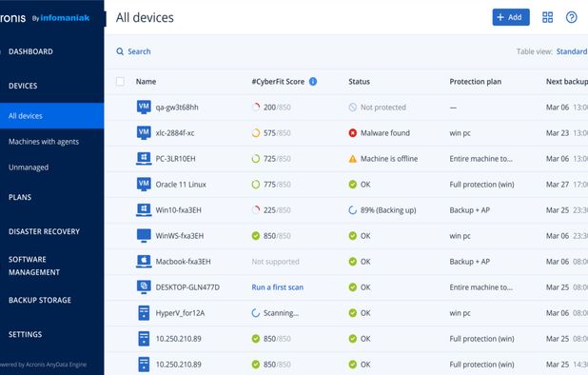The width and height of the screenshot is (588, 375).
Task: Open Software Management section
Action: point(33,266)
